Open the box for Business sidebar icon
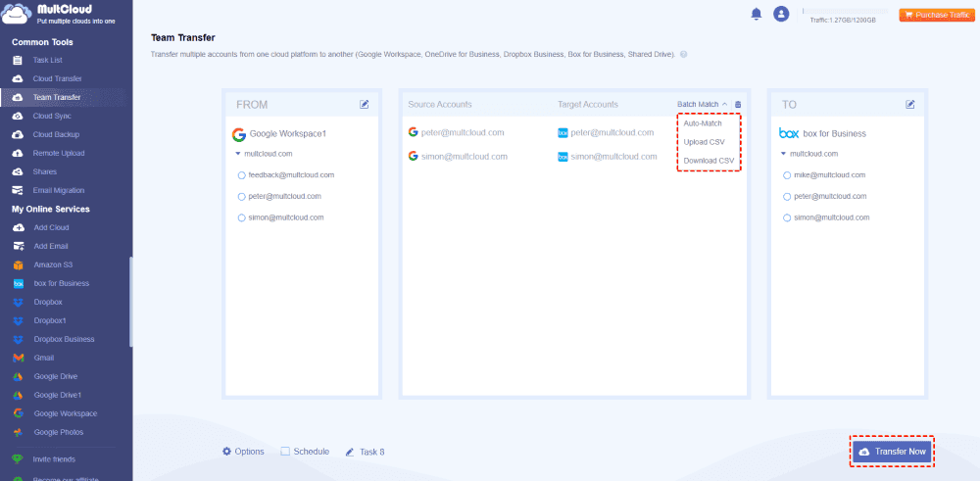The height and width of the screenshot is (481, 980). coord(18,283)
